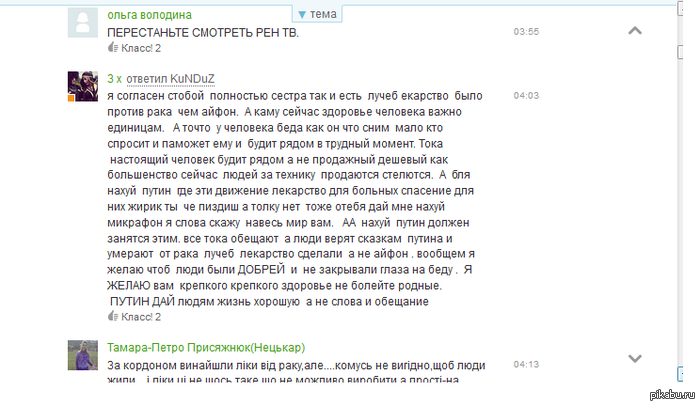Screen dimensions: 700x406
Task: Click thumbs-up icon under З х's long comment
Action: [113, 316]
